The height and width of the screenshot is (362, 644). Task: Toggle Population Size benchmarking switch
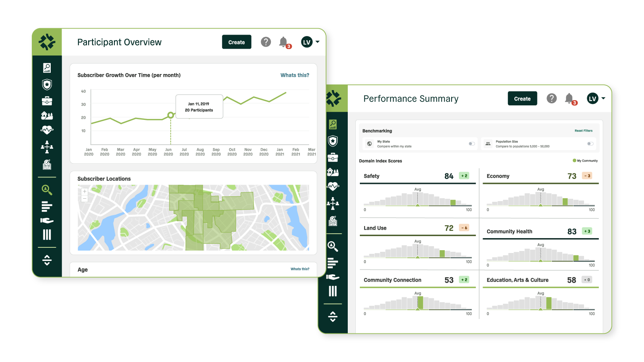590,144
